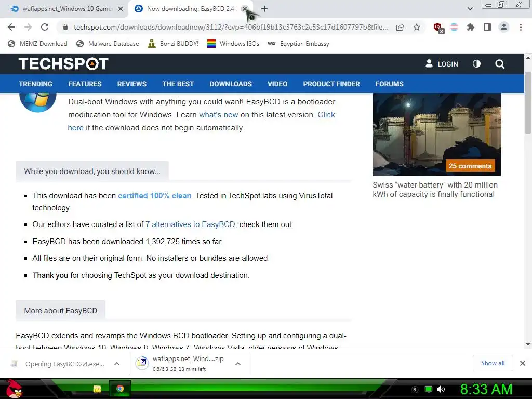Open the VIDEO menu
Image resolution: width=532 pixels, height=399 pixels.
coord(277,84)
